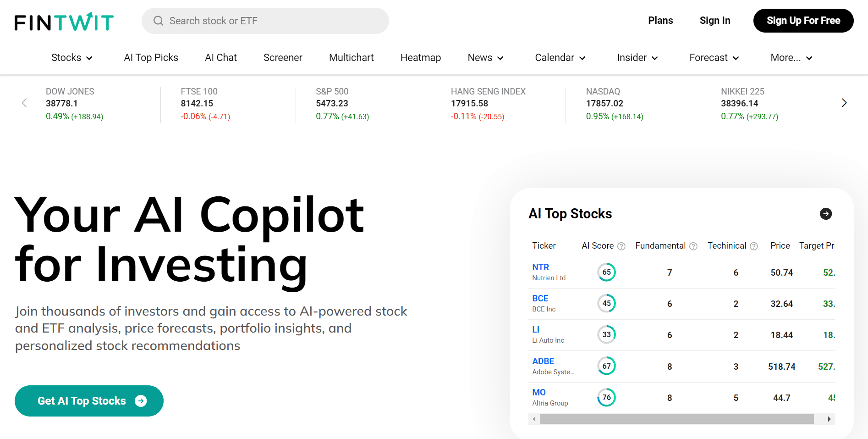868x439 pixels.
Task: Click Fundamental column help icon
Action: click(x=693, y=246)
